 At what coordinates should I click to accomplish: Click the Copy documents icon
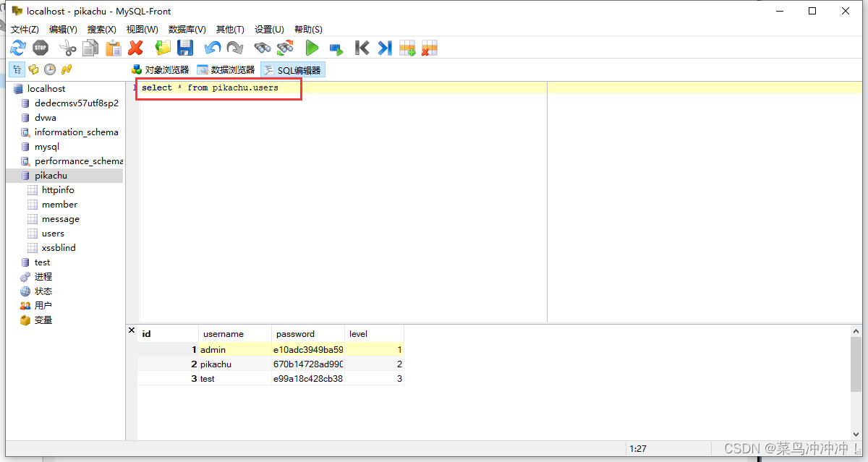click(90, 48)
